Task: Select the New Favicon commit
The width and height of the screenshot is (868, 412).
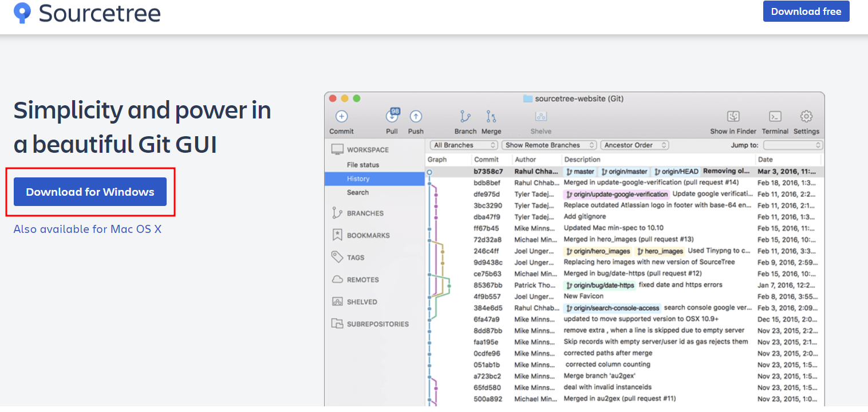Action: click(625, 296)
